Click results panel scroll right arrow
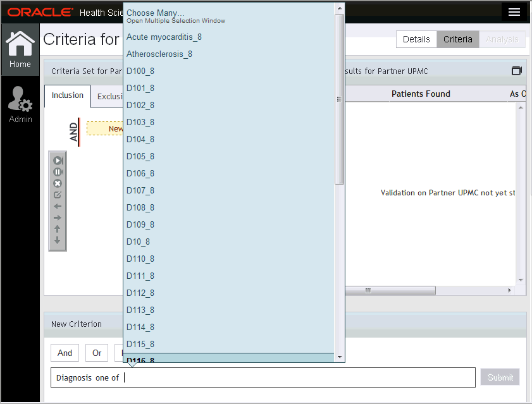The image size is (532, 404). [x=509, y=290]
